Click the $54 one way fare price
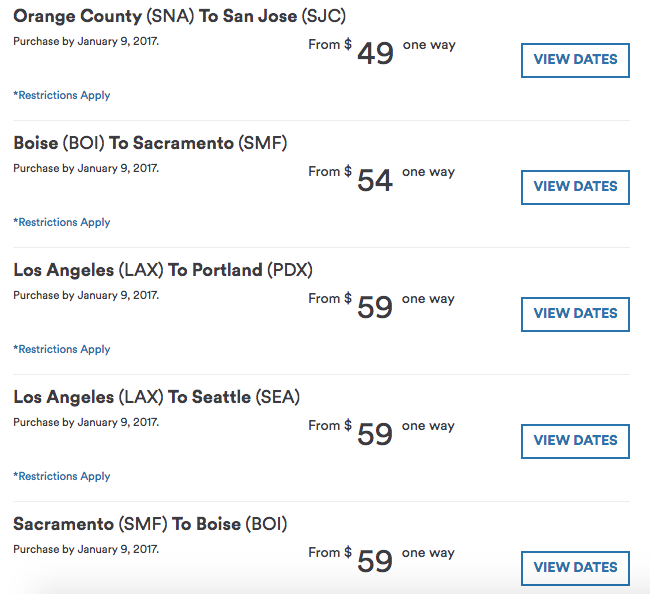 coord(375,180)
